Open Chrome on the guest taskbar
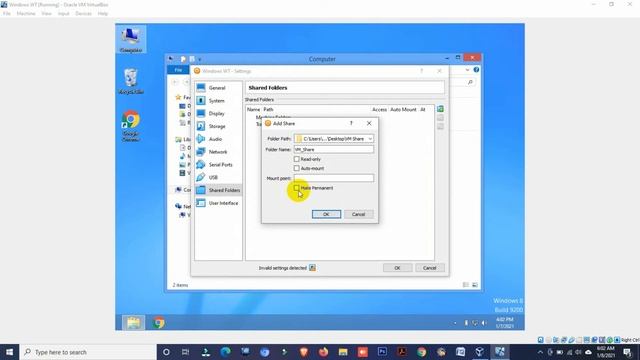This screenshot has width=640, height=360. tap(159, 323)
